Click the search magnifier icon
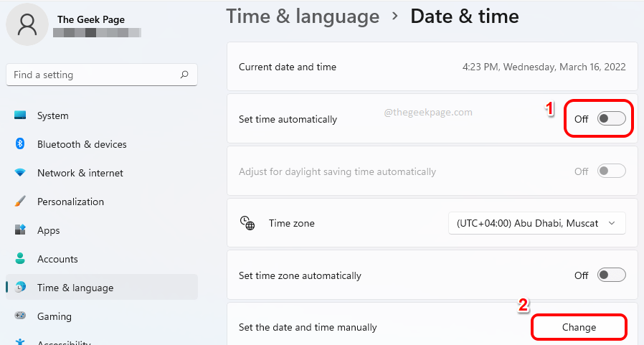 [184, 75]
